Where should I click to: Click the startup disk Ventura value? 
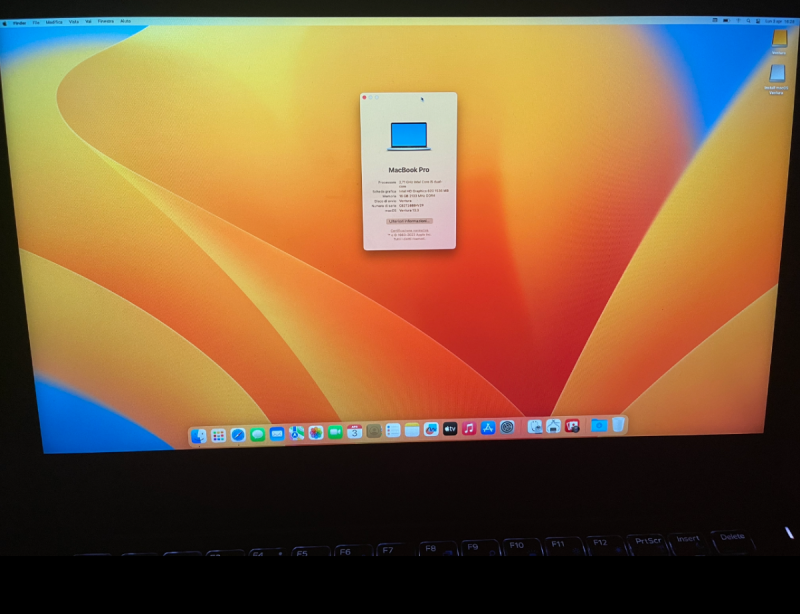405,201
